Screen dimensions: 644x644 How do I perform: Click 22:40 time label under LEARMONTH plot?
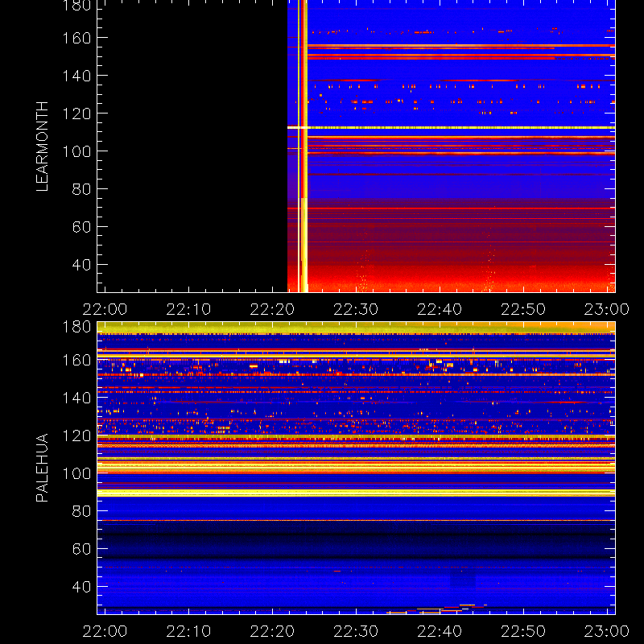click(x=440, y=309)
